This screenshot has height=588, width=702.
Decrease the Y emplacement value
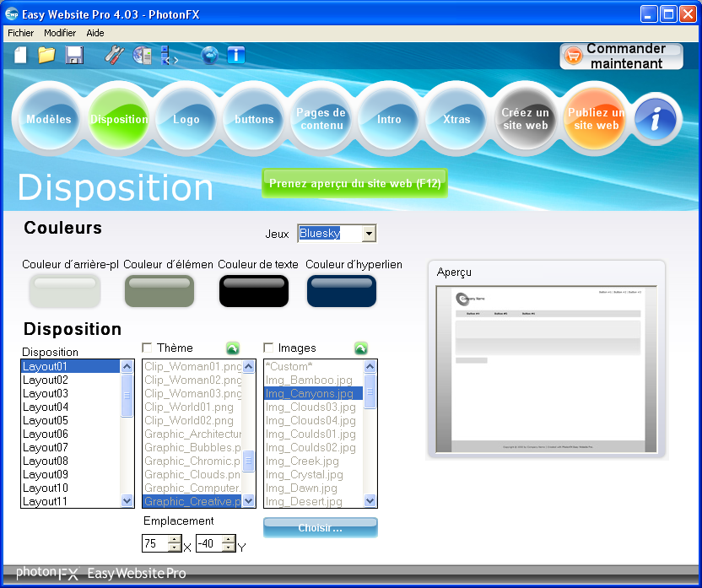pos(229,548)
